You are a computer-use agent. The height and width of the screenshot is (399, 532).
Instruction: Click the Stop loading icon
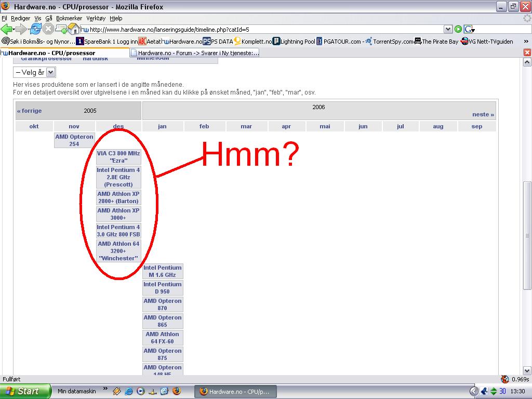(48, 29)
